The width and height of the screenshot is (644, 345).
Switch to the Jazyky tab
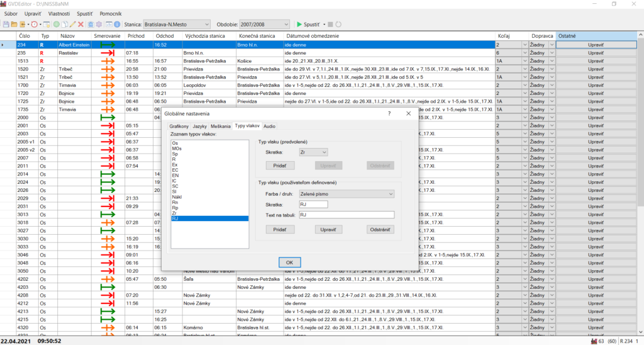point(199,127)
